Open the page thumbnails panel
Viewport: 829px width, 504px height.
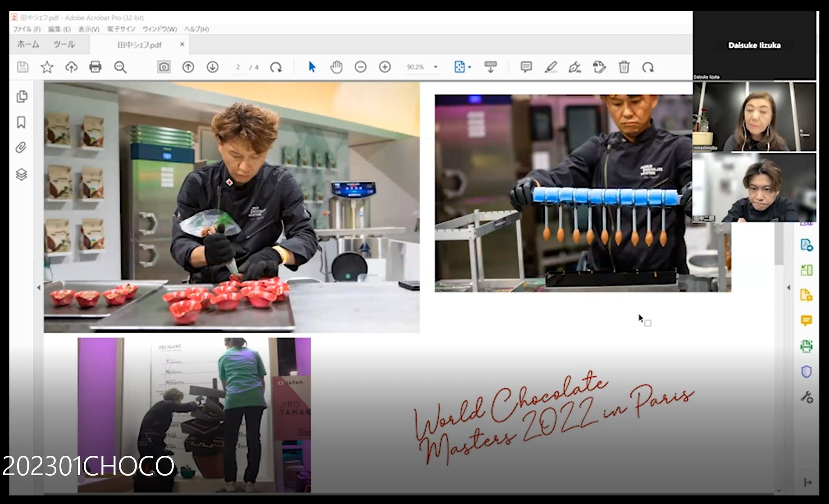pos(21,96)
